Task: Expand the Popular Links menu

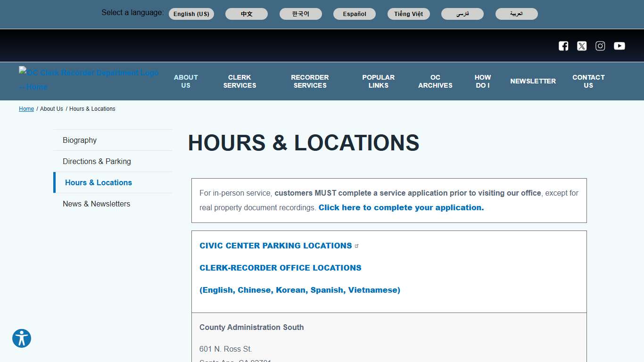Action: click(378, 81)
